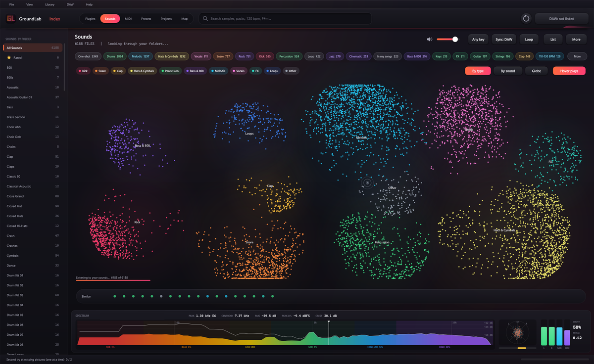This screenshot has width=594, height=364.
Task: Click the star icon next to Rated
Action: pos(9,58)
